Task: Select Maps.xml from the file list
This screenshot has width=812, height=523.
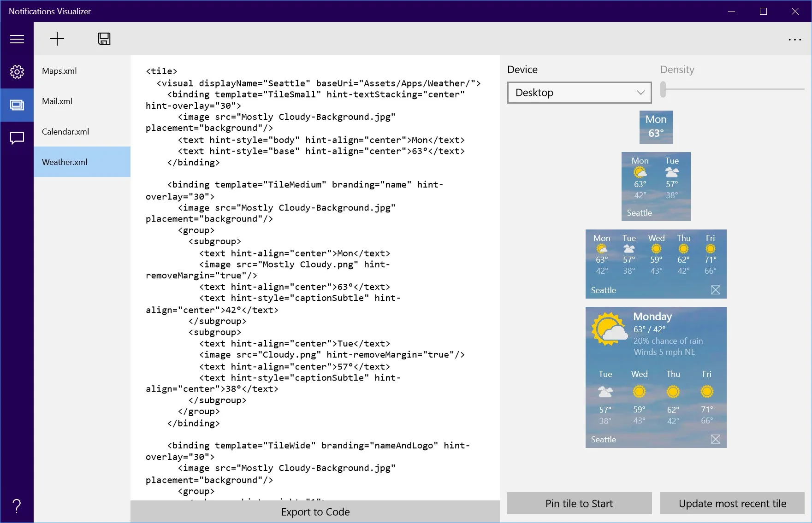Action: [82, 71]
